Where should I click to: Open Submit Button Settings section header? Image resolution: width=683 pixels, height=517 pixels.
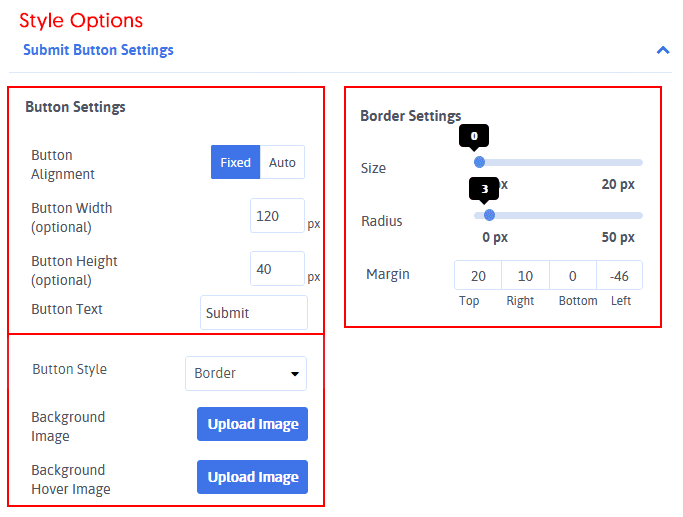click(x=98, y=50)
